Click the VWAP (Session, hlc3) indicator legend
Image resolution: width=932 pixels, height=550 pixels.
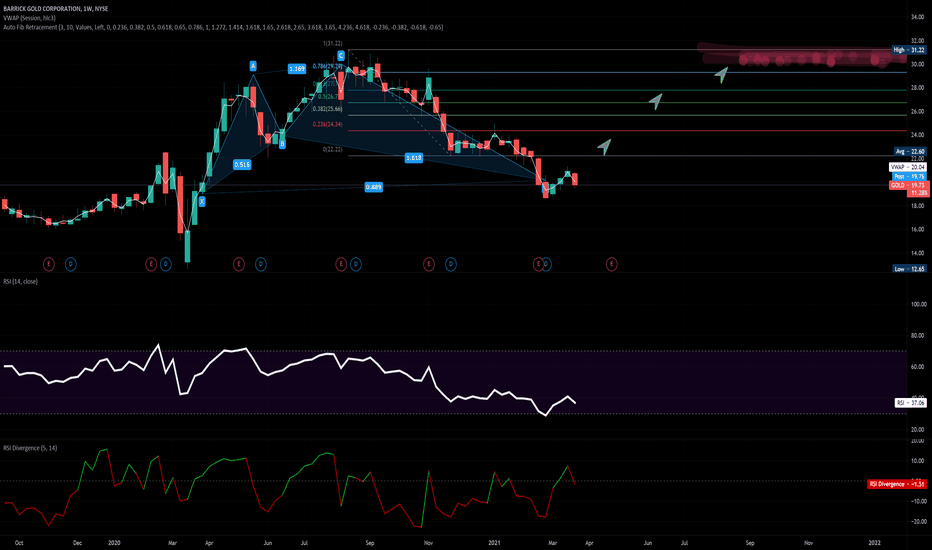[x=30, y=18]
